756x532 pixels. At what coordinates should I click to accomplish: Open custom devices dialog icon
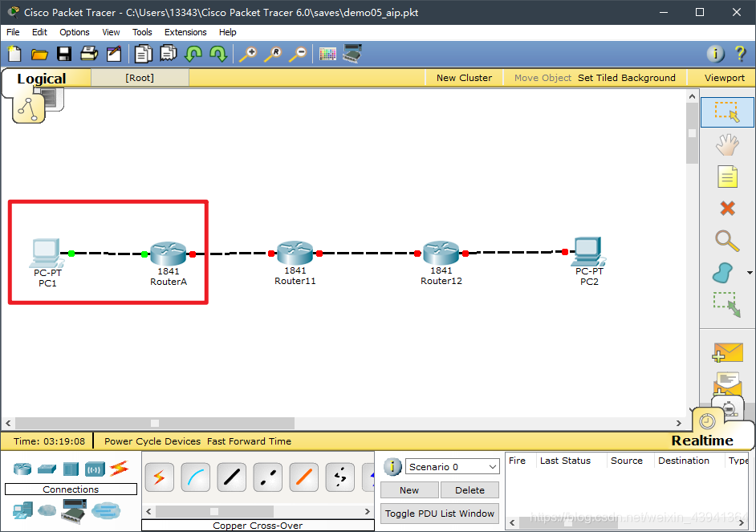click(x=352, y=53)
